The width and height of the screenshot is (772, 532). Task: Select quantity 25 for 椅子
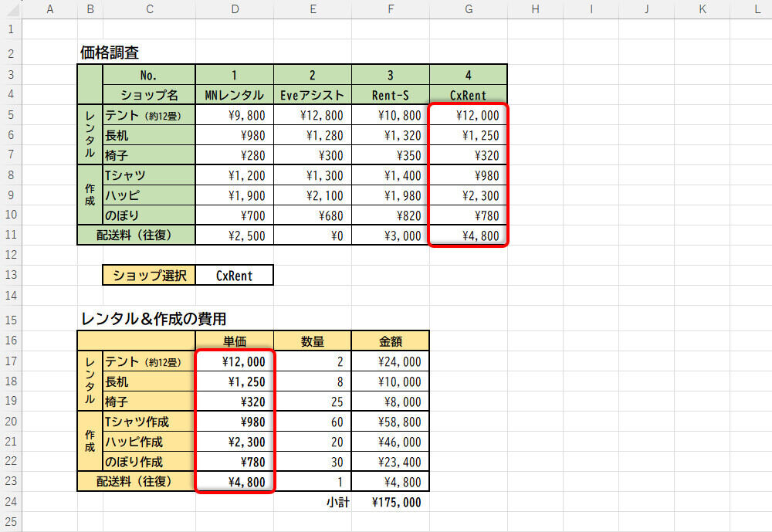point(313,402)
